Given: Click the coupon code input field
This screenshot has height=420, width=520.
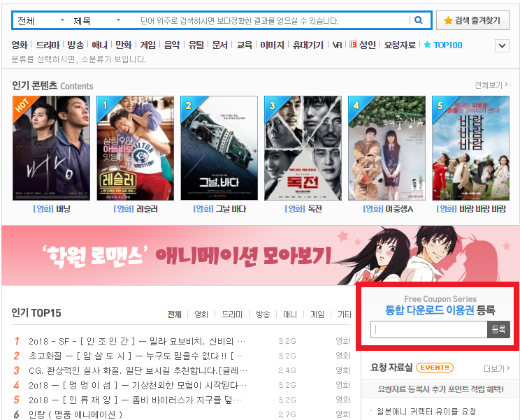Looking at the screenshot, I should coord(428,329).
